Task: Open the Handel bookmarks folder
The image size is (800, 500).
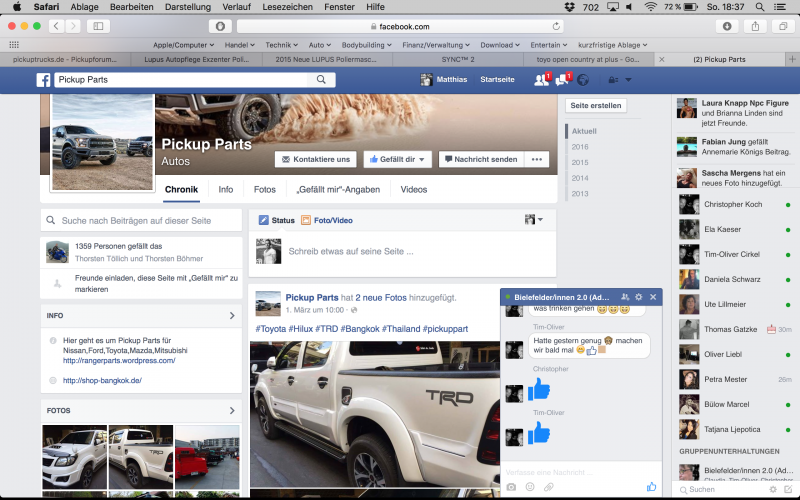Action: (239, 45)
